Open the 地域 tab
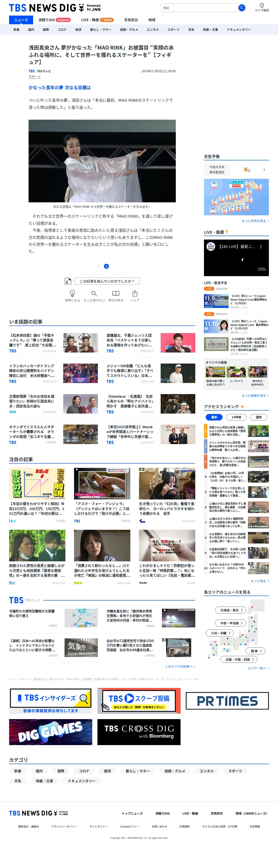The width and height of the screenshot is (278, 868). click(152, 20)
